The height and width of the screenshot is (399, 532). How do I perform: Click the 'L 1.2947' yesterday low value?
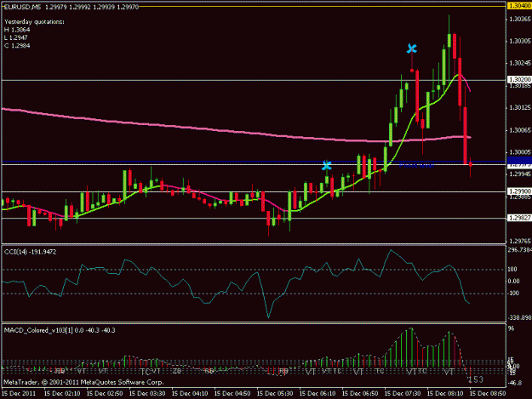point(16,37)
